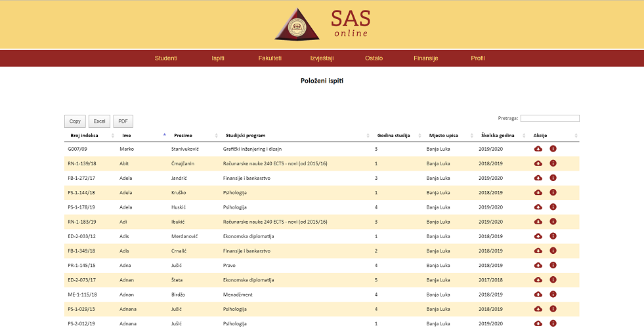Open the Izvještaji menu
This screenshot has width=644, height=328.
pyautogui.click(x=322, y=58)
